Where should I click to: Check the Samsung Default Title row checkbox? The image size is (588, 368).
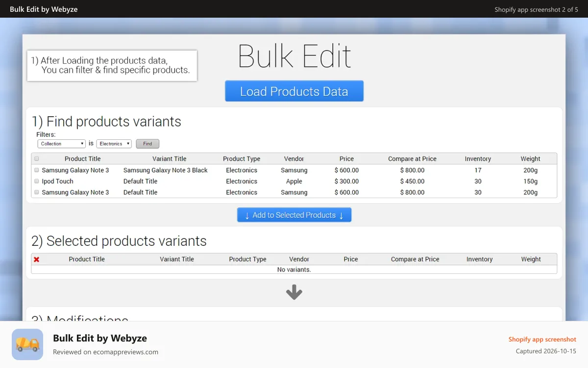point(37,192)
